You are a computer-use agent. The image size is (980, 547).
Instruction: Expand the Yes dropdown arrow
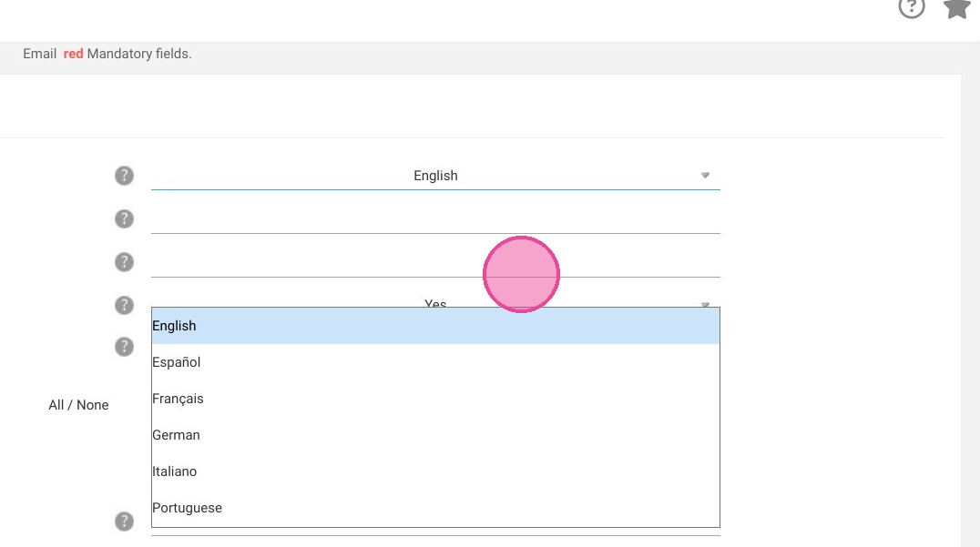tap(705, 305)
